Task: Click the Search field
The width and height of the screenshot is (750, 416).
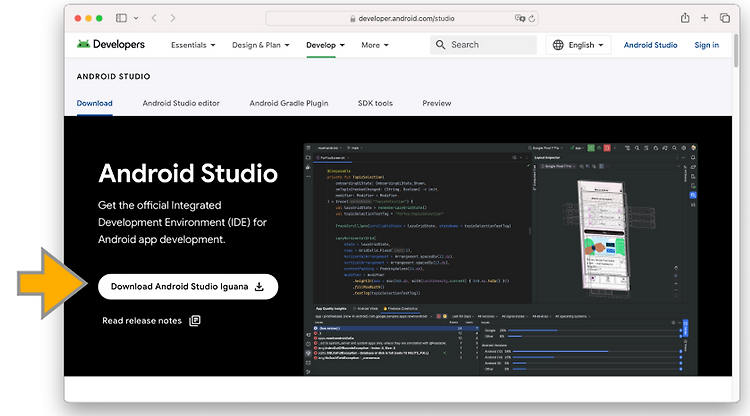Action: (x=483, y=44)
